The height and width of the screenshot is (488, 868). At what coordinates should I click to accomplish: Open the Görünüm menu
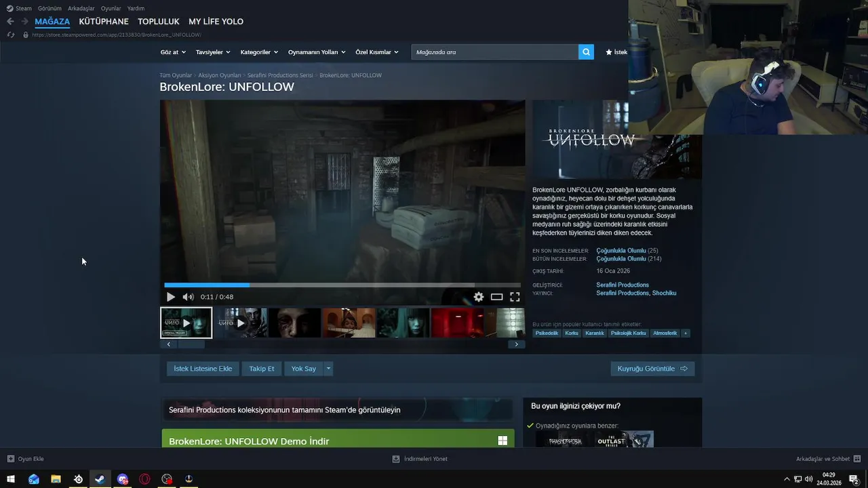point(50,8)
